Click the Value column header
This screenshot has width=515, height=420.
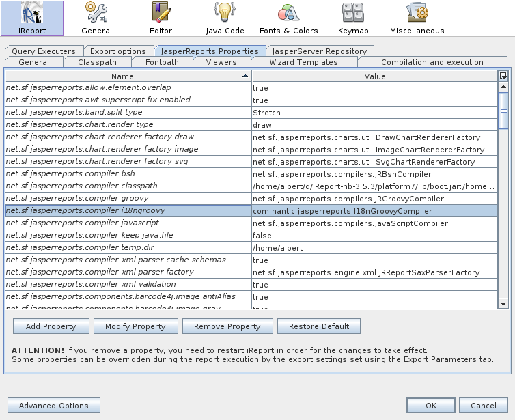coord(375,76)
